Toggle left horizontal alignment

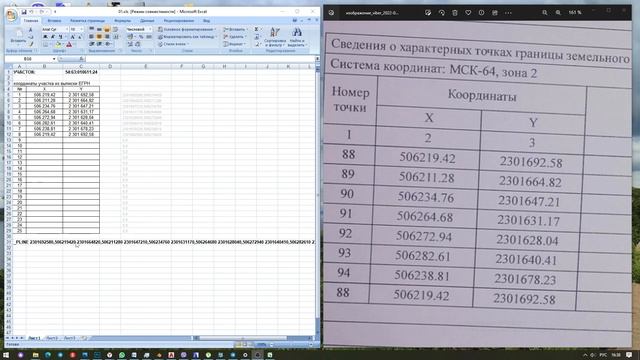pyautogui.click(x=91, y=36)
